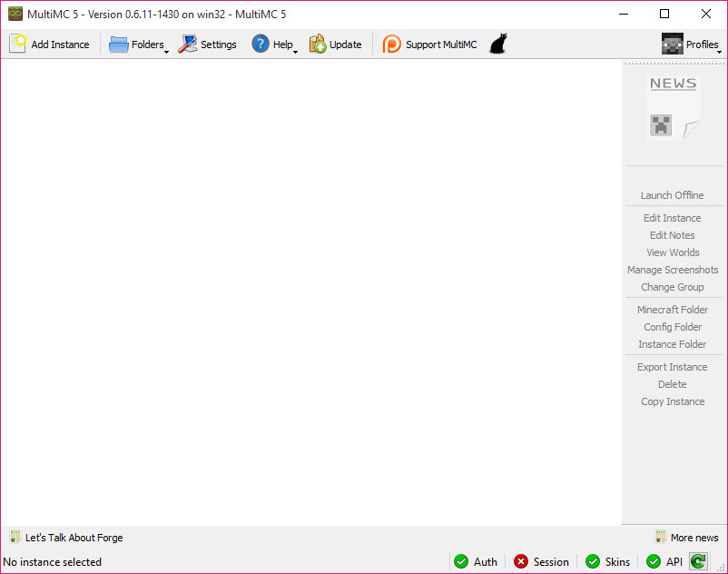Click the MultiMC app icon in title bar
728x574 pixels.
(15, 14)
